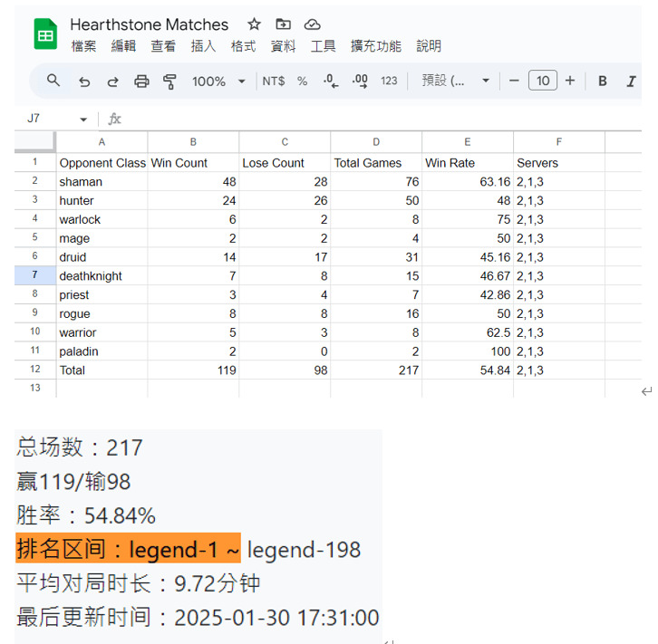Increase font size with plus button
Screen dimensions: 658x644
(x=570, y=82)
